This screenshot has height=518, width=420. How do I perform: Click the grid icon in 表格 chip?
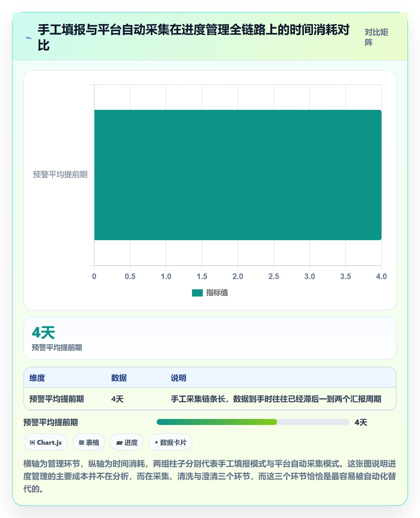(81, 443)
